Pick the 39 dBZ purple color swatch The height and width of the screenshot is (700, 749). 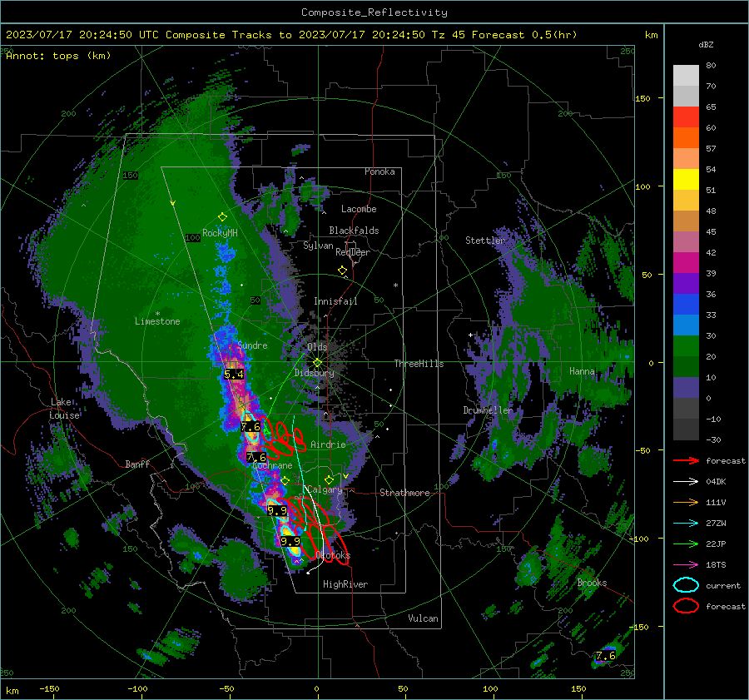coord(686,283)
